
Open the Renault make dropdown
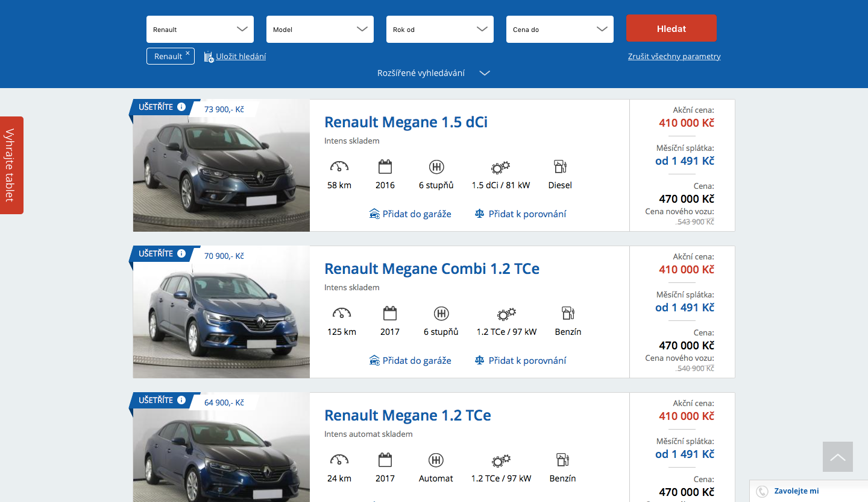point(200,29)
